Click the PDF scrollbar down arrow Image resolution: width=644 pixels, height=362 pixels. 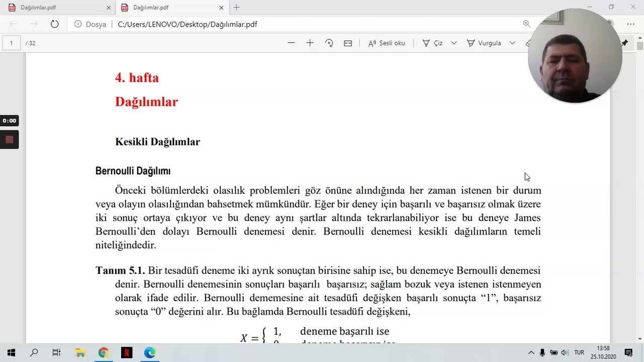[x=639, y=339]
